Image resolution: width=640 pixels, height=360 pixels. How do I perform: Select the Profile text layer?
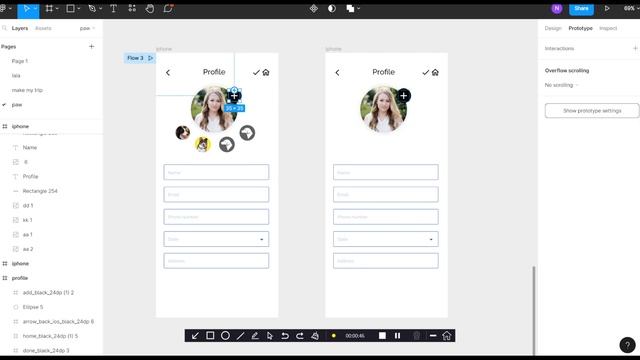30,176
